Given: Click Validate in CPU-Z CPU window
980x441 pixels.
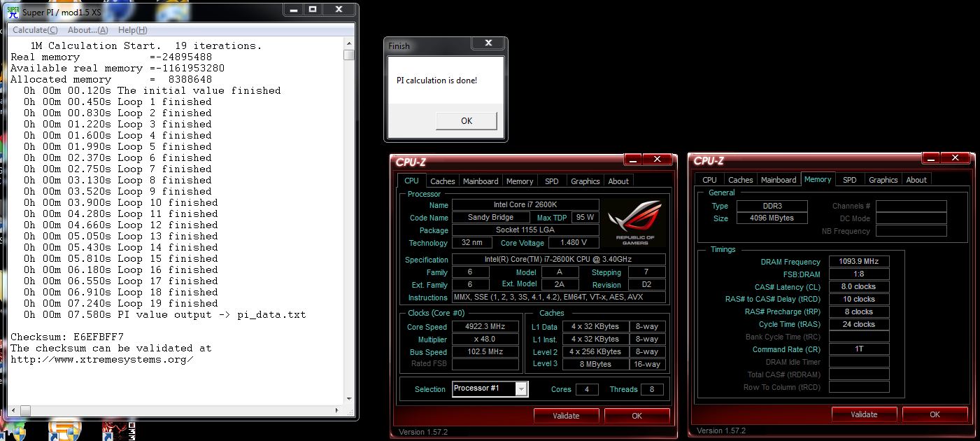Looking at the screenshot, I should 566,416.
